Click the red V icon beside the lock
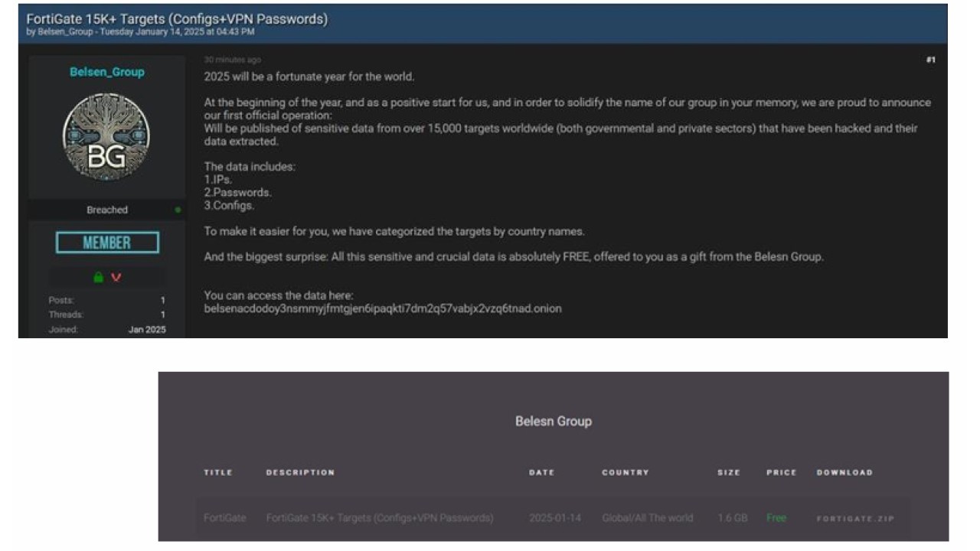This screenshot has width=980, height=551. 116,278
